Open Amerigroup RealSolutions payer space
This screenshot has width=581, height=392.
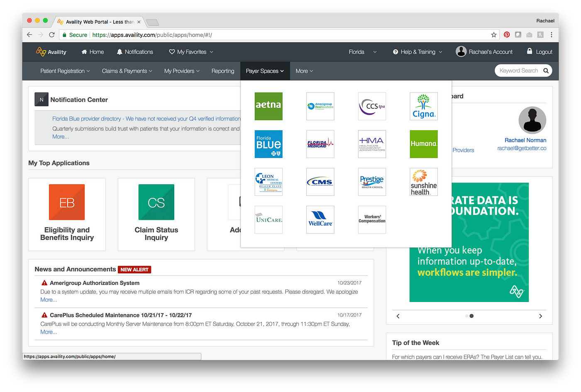tap(320, 106)
